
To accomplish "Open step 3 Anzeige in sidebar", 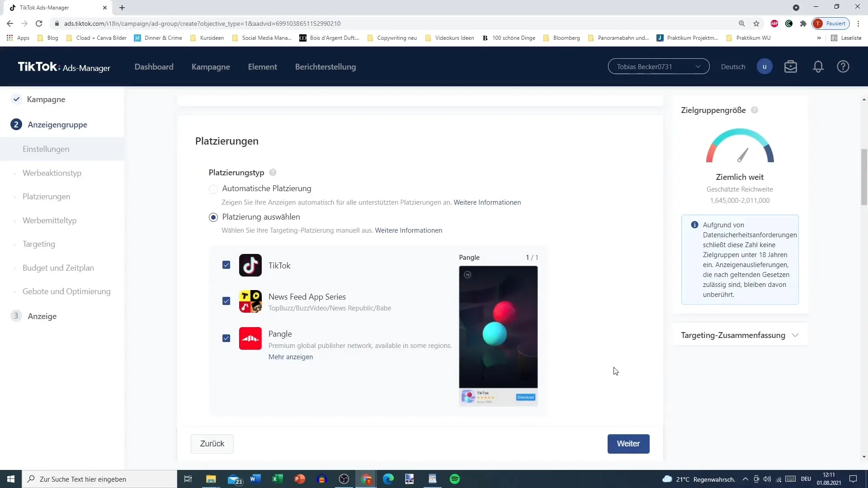I will pos(42,316).
